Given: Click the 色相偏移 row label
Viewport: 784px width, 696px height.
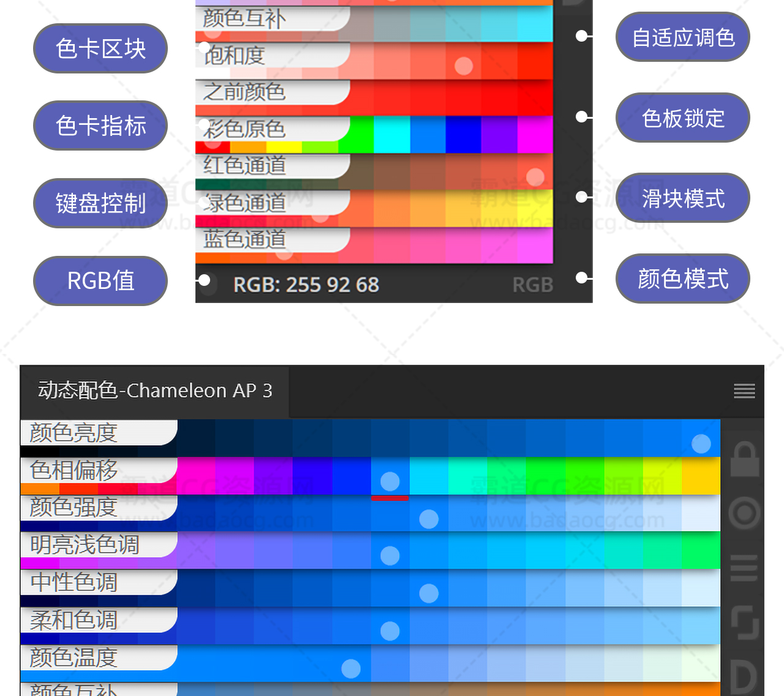Looking at the screenshot, I should [x=74, y=470].
